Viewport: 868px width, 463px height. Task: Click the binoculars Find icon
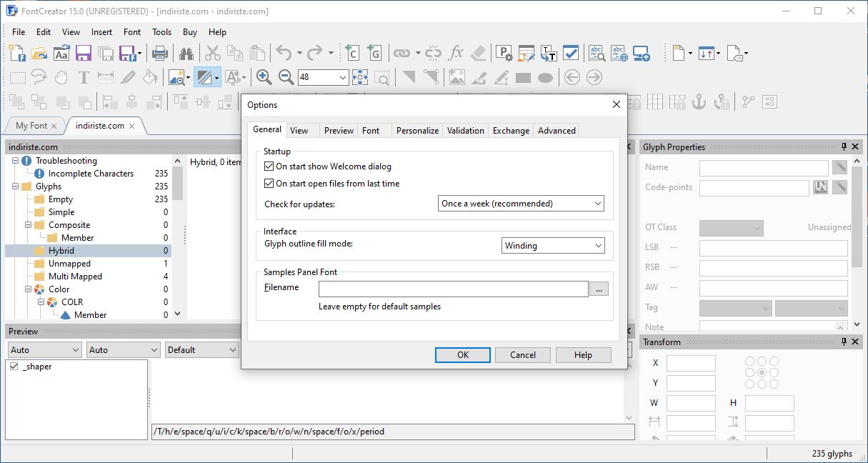(186, 53)
